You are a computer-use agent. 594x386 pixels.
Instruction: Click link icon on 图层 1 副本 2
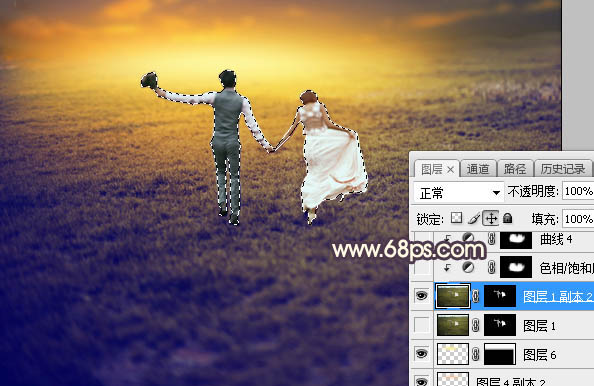[475, 296]
